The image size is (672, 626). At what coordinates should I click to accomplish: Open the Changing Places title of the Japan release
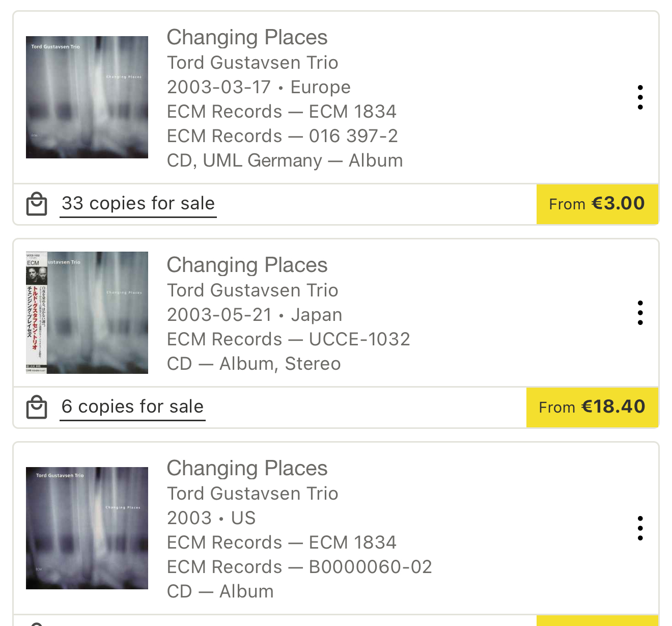tap(247, 265)
